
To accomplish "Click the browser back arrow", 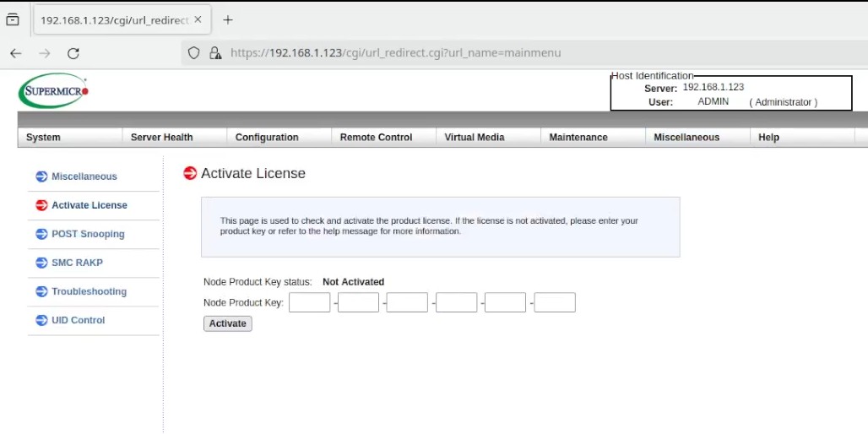I will point(15,53).
